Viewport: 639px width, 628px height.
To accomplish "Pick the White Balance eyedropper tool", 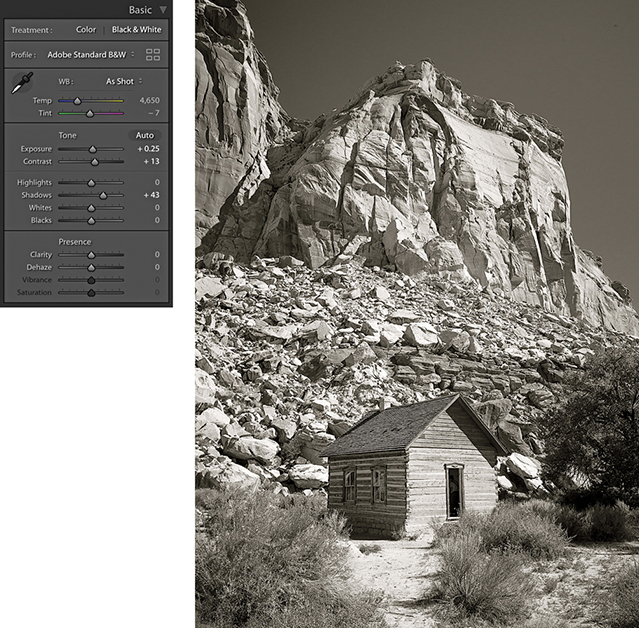I will [22, 83].
